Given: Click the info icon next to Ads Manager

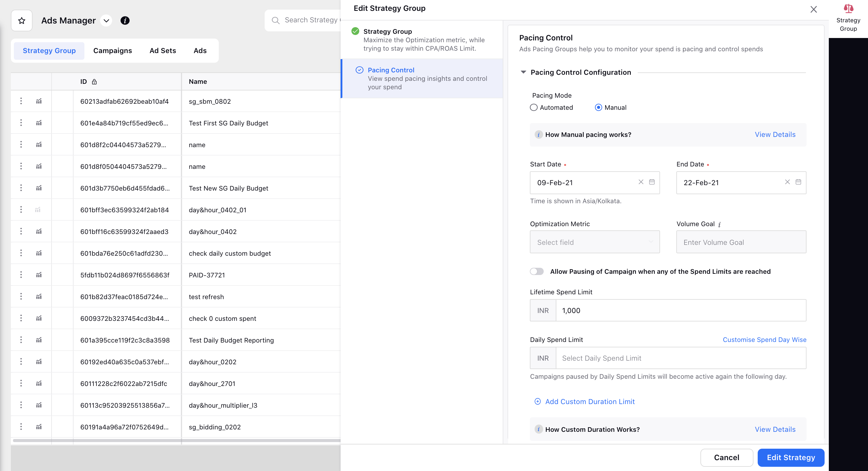Looking at the screenshot, I should (x=124, y=21).
